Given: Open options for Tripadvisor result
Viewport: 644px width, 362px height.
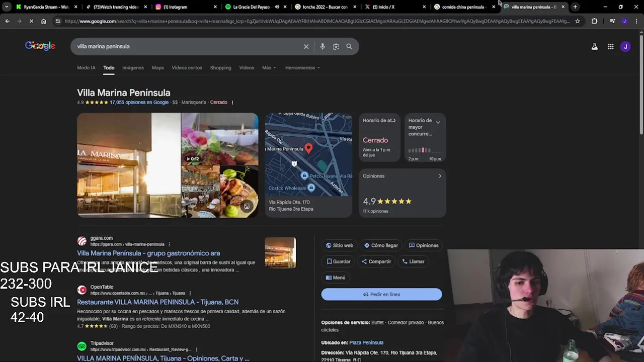Looking at the screenshot, I should tap(196, 349).
